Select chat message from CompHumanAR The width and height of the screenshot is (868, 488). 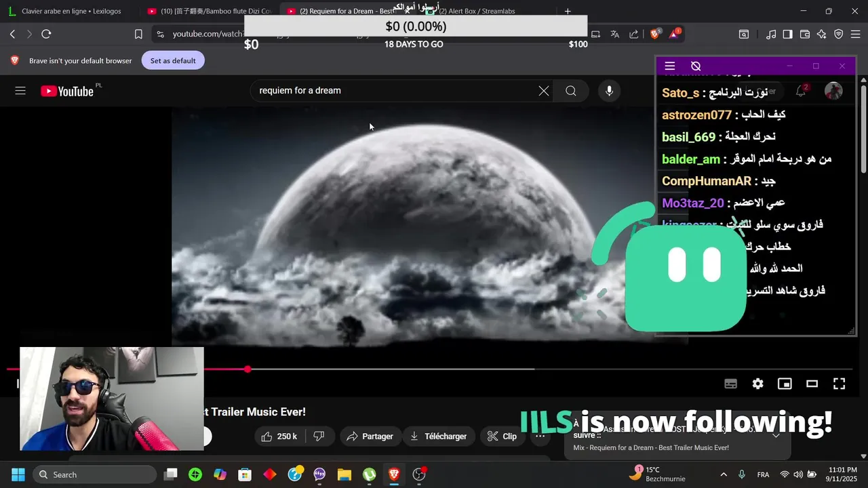tap(719, 181)
